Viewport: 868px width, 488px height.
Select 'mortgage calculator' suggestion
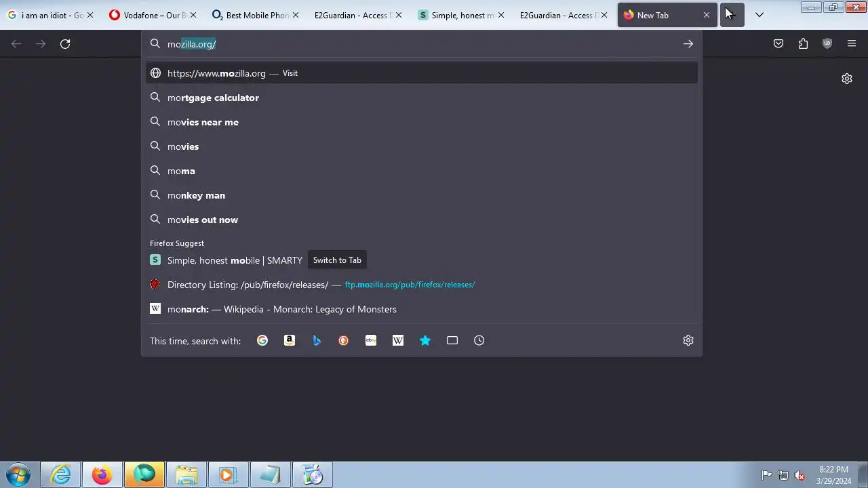(422, 98)
